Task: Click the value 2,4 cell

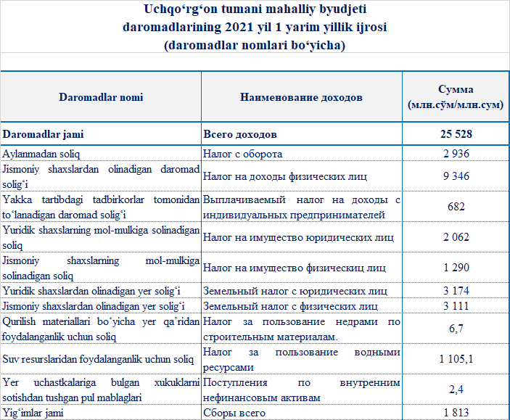Action: [456, 390]
